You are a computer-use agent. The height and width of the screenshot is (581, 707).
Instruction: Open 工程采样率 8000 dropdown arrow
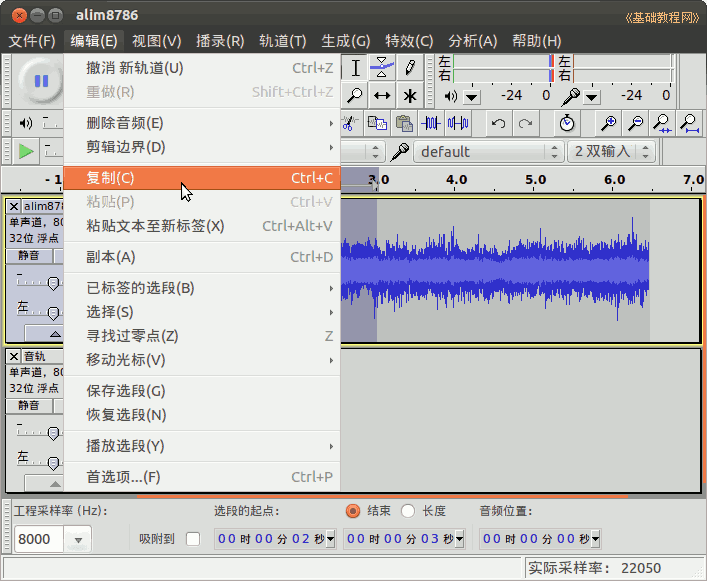[78, 540]
